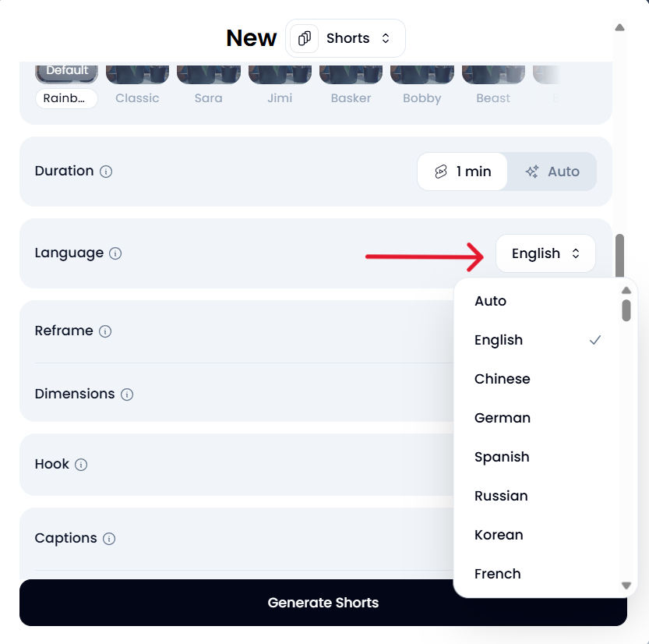Collapse the English language dropdown
This screenshot has width=649, height=644.
coord(545,253)
